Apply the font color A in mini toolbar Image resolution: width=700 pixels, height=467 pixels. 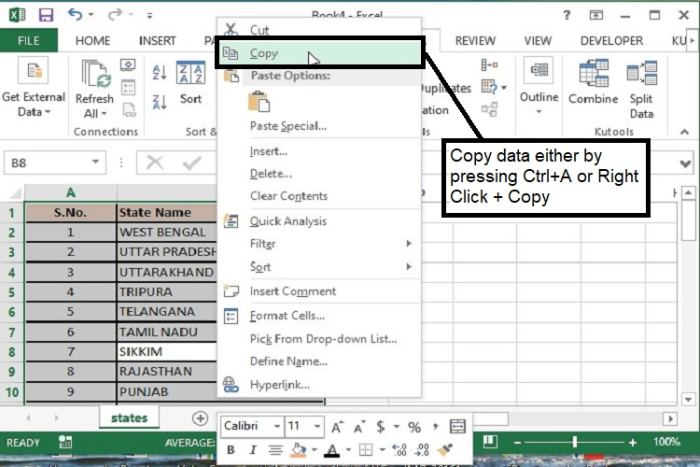[332, 450]
